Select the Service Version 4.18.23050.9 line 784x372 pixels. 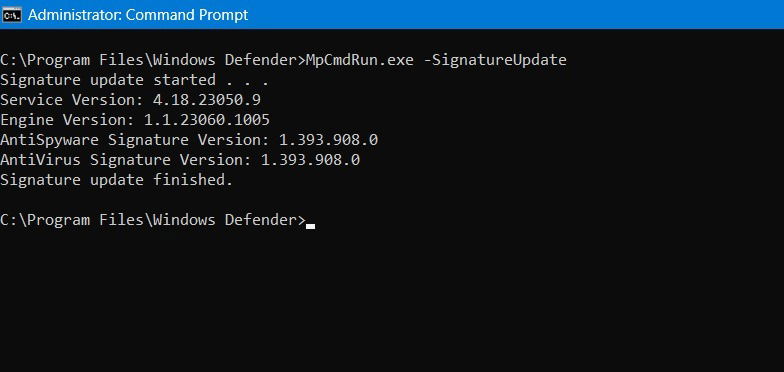coord(130,100)
